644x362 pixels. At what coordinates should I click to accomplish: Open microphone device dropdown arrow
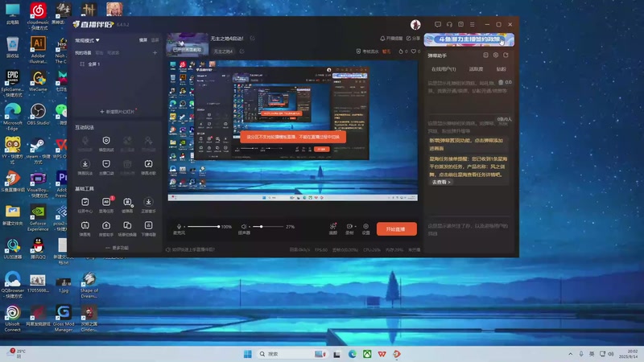point(184,227)
